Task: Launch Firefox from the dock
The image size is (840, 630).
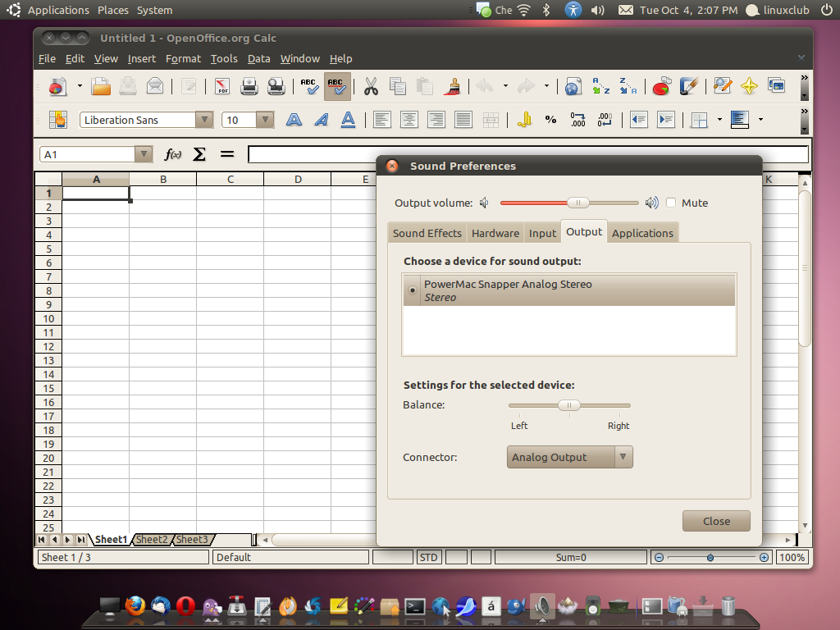Action: pos(135,607)
